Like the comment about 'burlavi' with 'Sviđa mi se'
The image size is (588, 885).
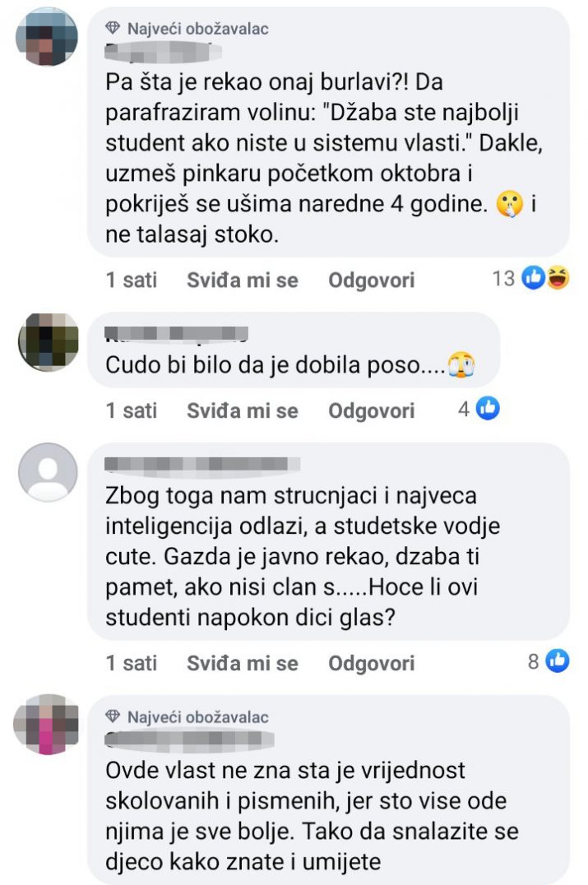click(x=243, y=280)
